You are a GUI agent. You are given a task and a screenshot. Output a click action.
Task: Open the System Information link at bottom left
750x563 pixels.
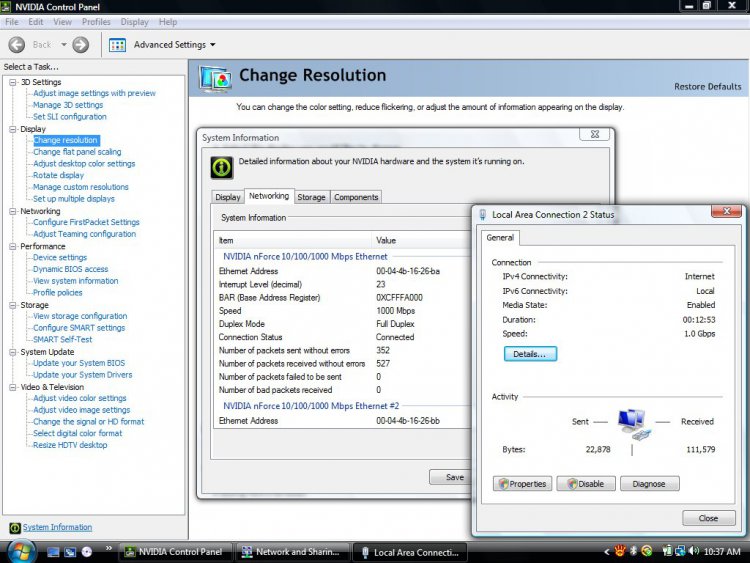pos(57,527)
